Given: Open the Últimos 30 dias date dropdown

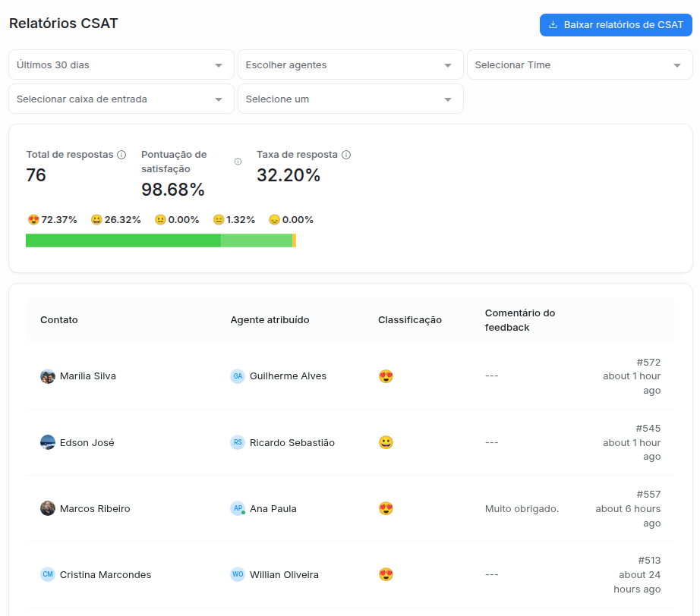Looking at the screenshot, I should pyautogui.click(x=121, y=65).
